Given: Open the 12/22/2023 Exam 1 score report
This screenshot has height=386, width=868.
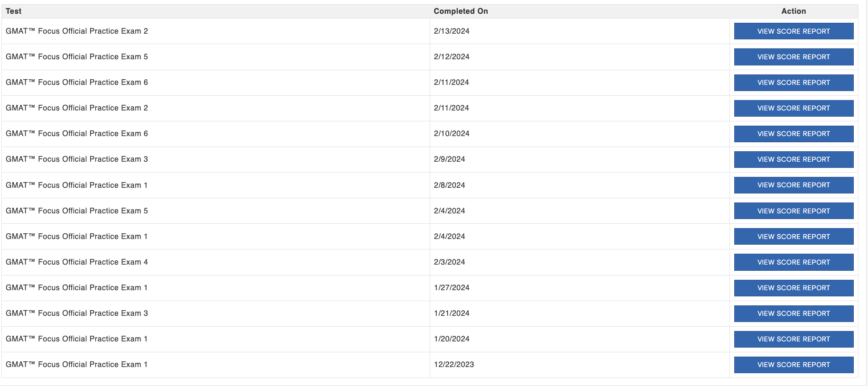Looking at the screenshot, I should click(794, 365).
